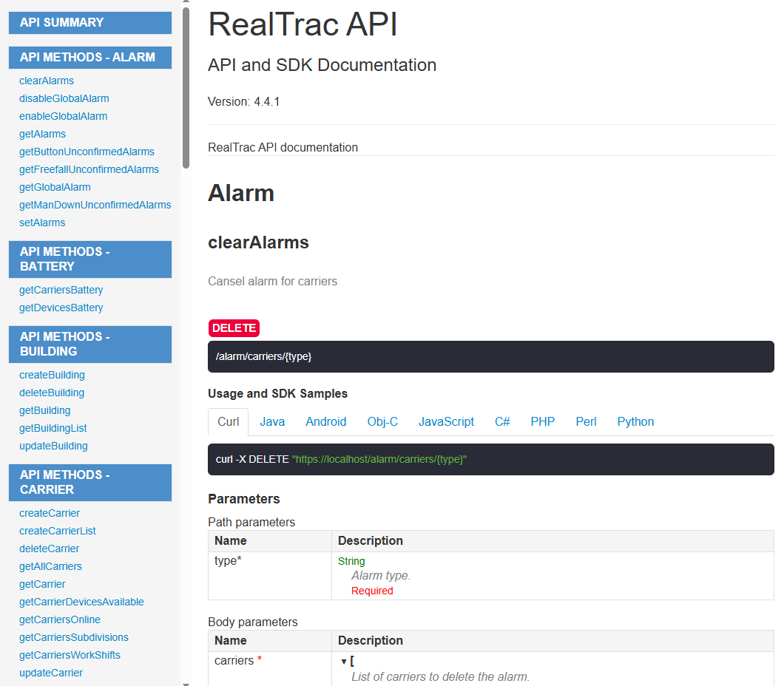View getCarriersBattery documentation
Viewport: 784px width, 686px height.
(x=61, y=290)
